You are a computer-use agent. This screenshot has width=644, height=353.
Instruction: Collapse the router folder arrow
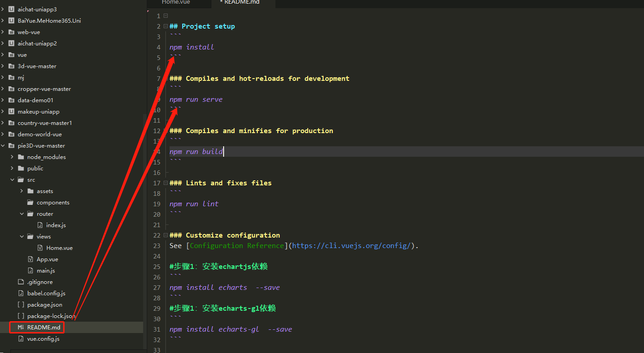click(21, 214)
